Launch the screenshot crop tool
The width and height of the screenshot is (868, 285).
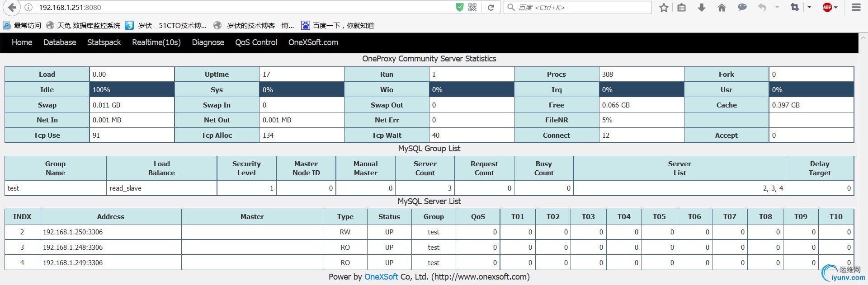point(794,7)
